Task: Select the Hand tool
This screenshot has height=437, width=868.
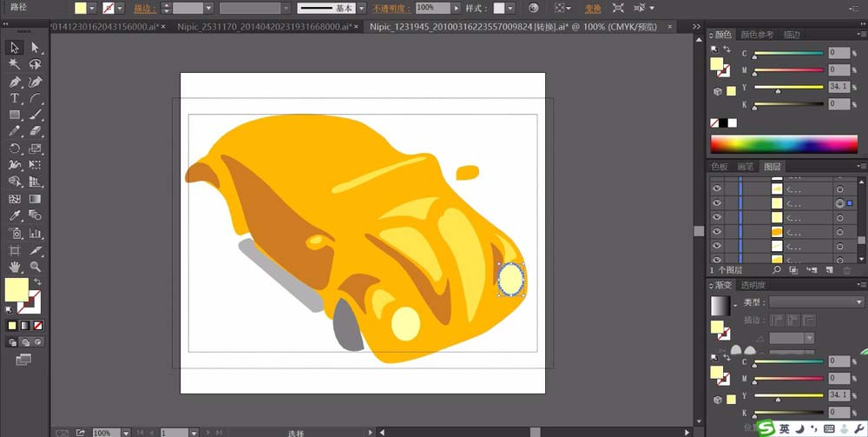Action: point(15,267)
